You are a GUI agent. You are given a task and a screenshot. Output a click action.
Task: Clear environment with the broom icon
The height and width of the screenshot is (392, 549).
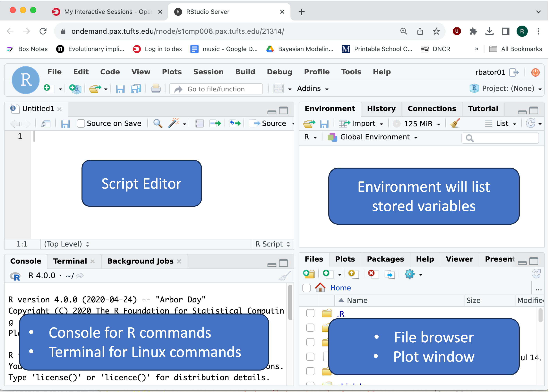tap(455, 124)
